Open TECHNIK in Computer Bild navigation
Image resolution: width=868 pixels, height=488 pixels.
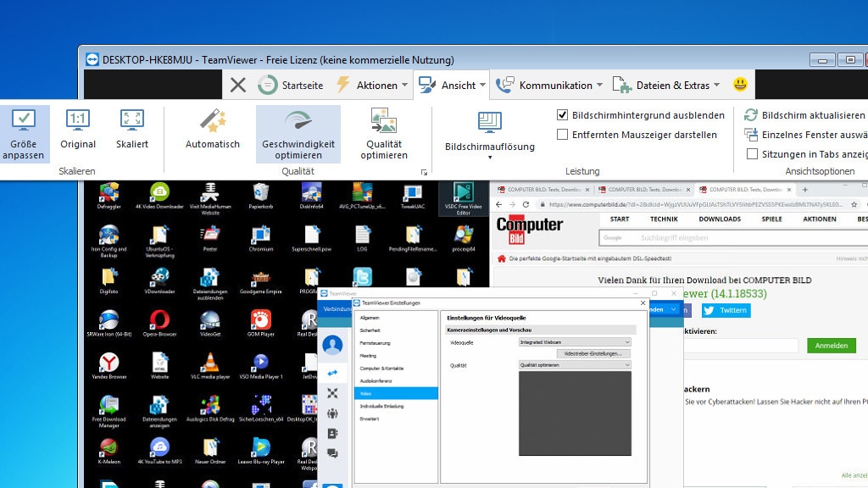click(664, 219)
